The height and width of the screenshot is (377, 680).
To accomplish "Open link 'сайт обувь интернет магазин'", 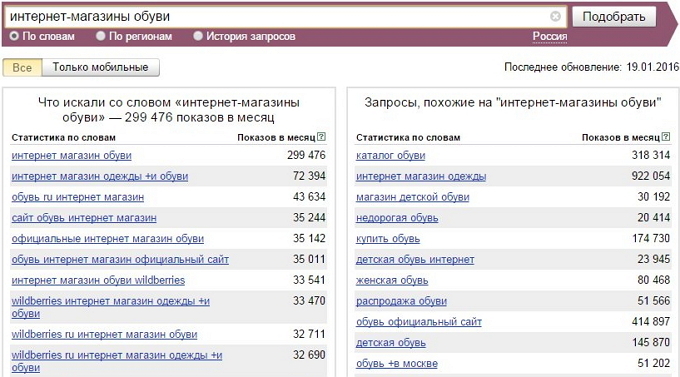I will [x=84, y=218].
